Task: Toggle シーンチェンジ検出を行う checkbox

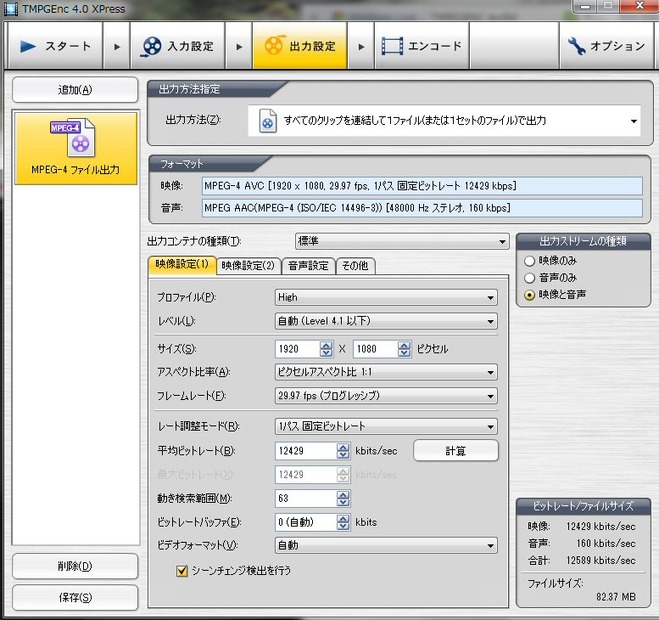Action: (182, 571)
